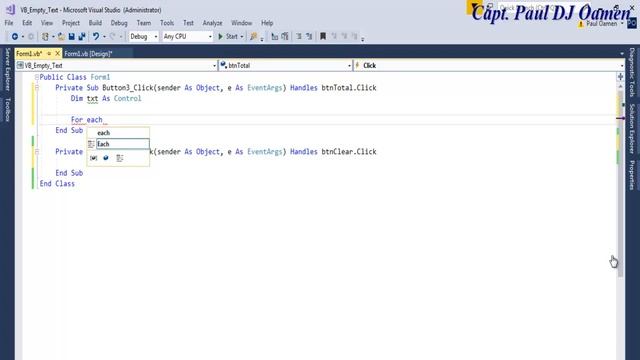Open the View menu
The image size is (640, 360).
click(x=47, y=23)
